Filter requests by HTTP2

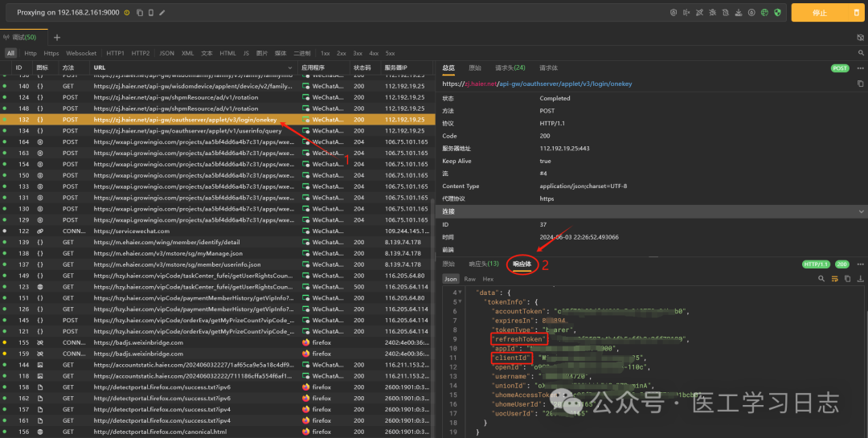141,53
